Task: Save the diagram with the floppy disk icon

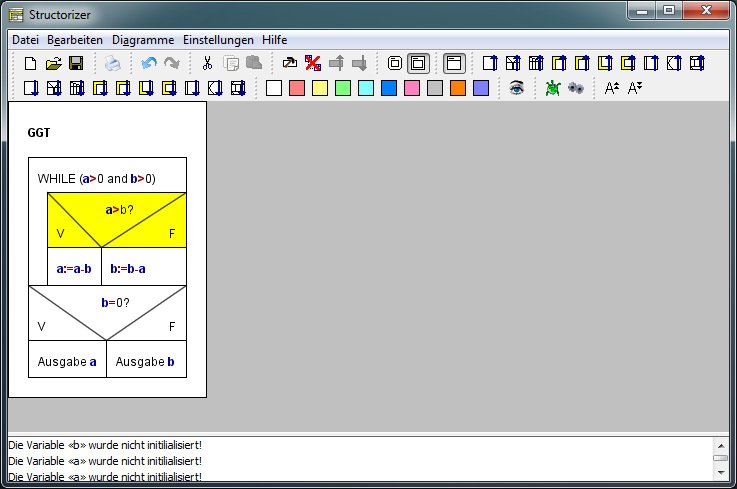Action: 76,63
